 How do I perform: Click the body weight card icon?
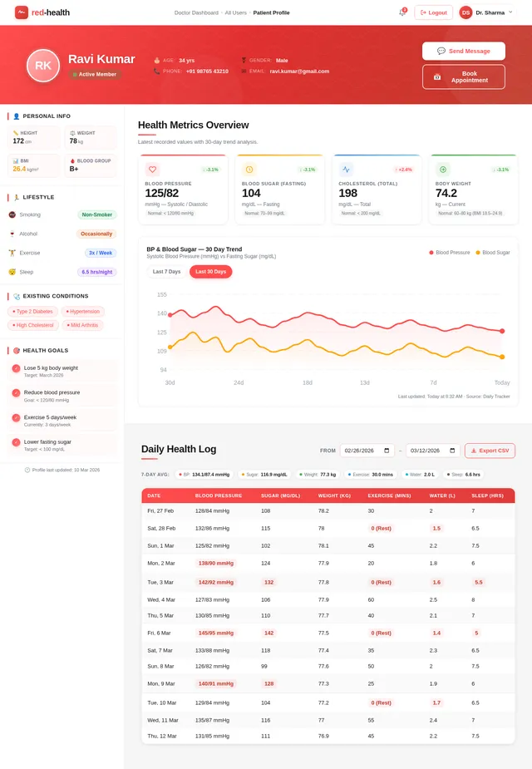pyautogui.click(x=443, y=169)
